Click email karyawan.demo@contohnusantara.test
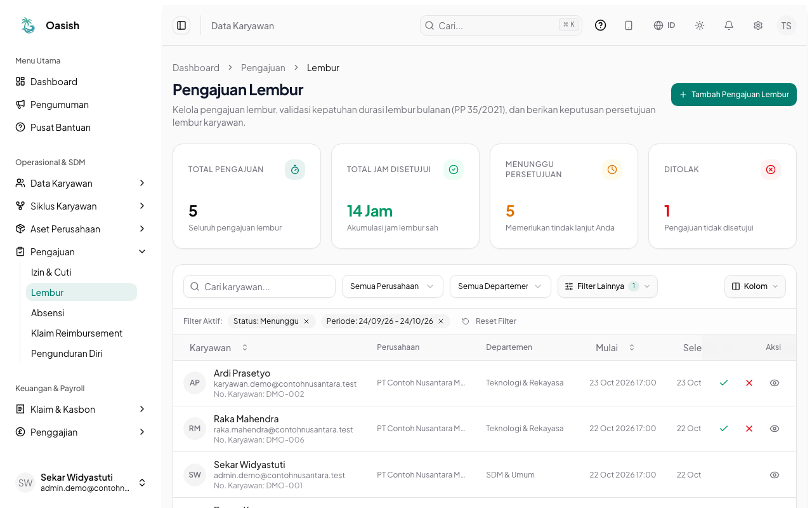812x508 pixels. [x=285, y=384]
